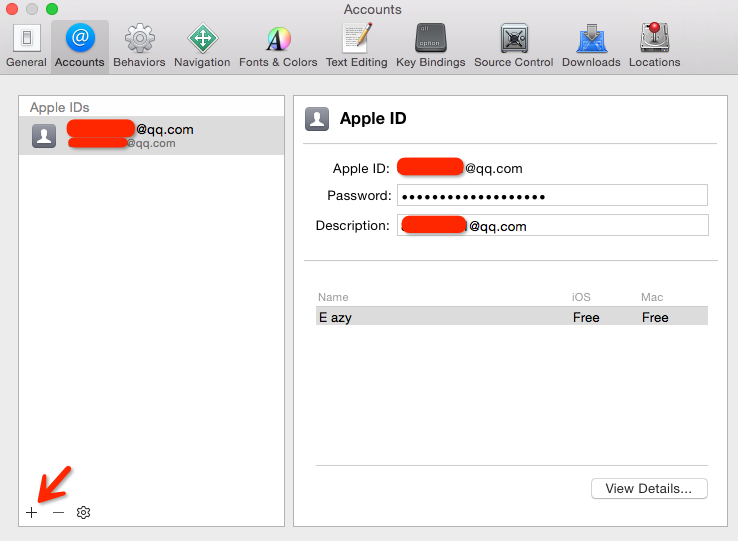Open Locations preferences

point(655,46)
